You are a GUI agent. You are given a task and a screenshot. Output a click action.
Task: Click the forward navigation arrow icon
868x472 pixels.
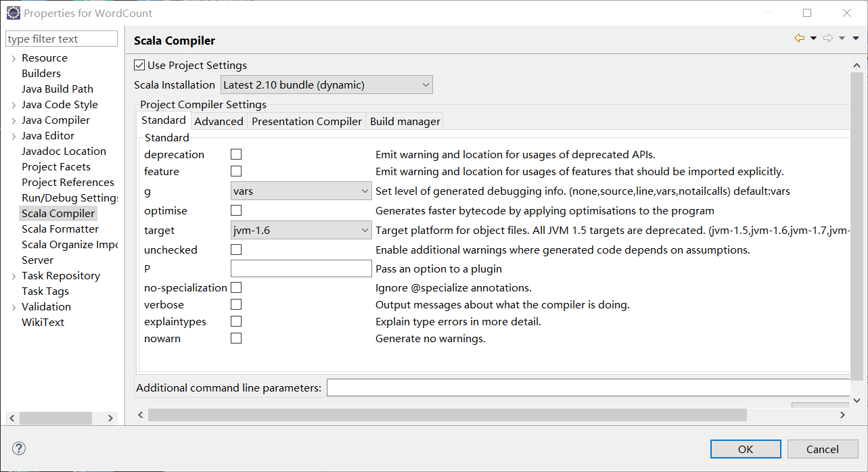[828, 39]
